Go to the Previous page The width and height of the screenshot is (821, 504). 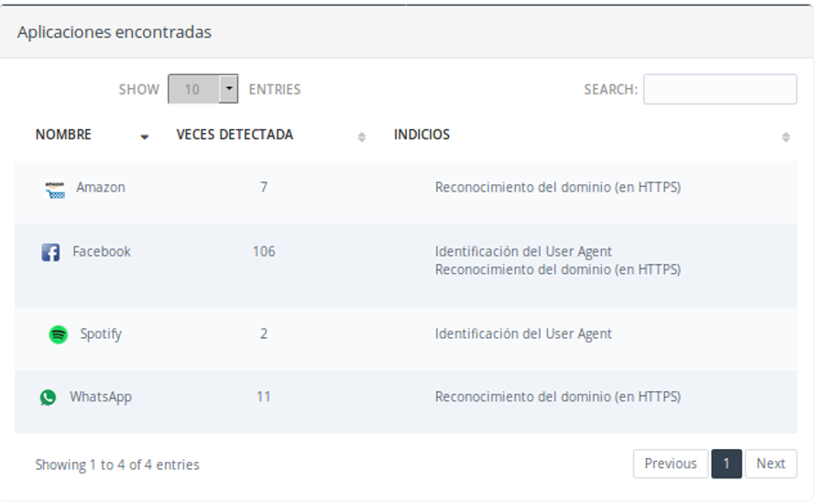670,464
